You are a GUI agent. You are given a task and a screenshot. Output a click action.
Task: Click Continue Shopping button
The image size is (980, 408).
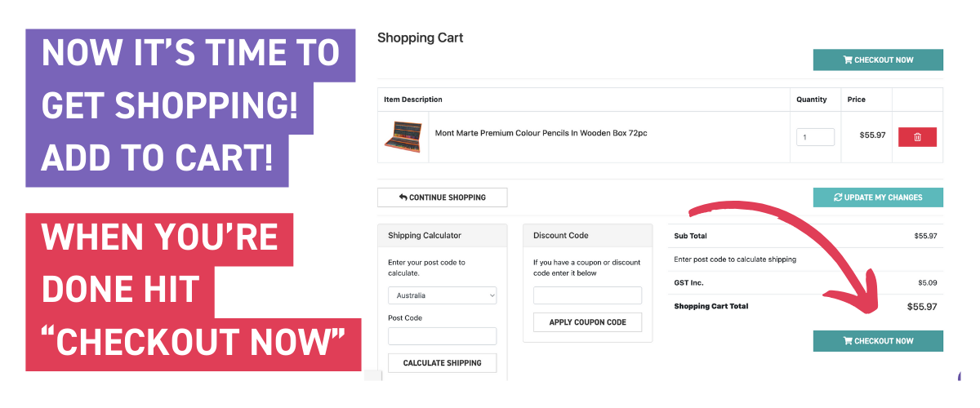tap(442, 197)
